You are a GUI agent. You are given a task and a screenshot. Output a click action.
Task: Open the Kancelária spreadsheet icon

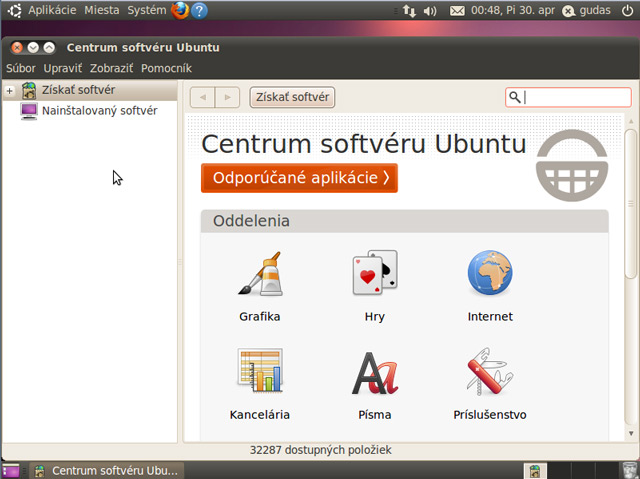point(260,370)
